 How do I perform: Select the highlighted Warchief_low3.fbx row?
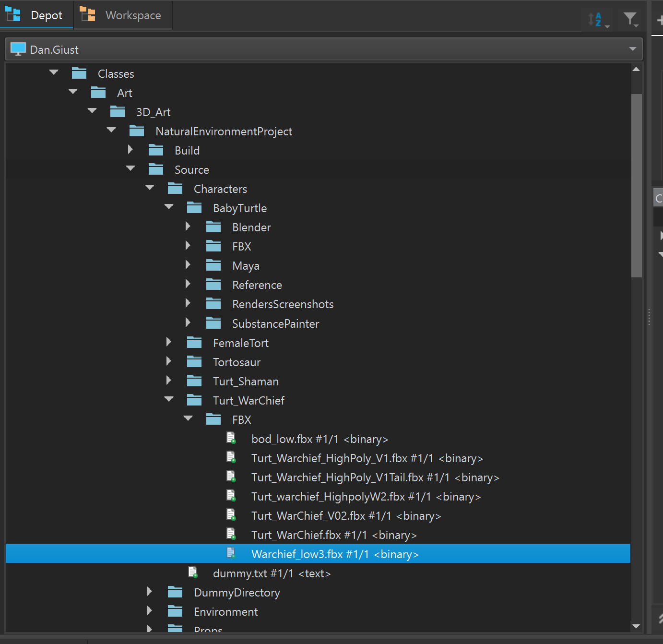point(318,553)
